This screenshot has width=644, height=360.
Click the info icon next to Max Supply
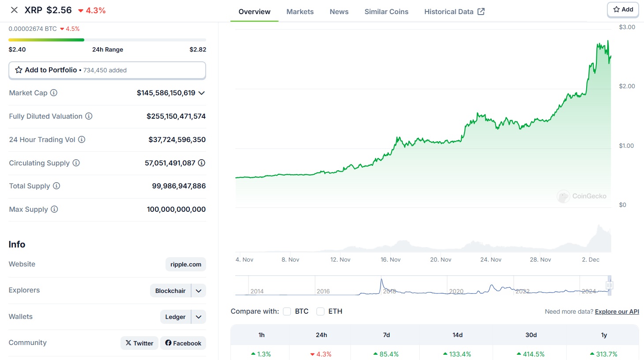pos(54,209)
